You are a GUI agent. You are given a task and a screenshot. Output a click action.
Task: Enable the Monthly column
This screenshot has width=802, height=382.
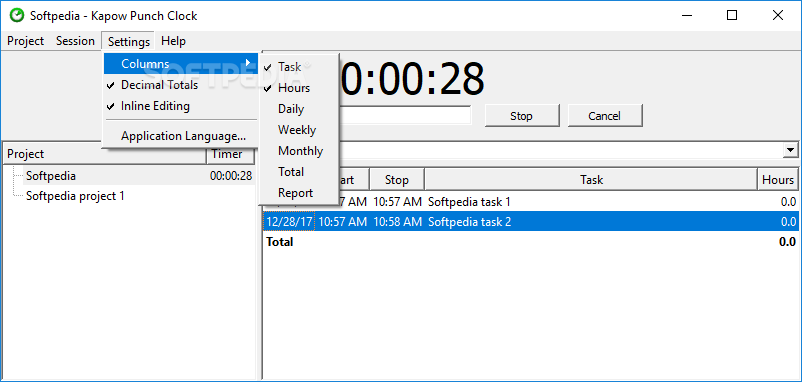[300, 151]
